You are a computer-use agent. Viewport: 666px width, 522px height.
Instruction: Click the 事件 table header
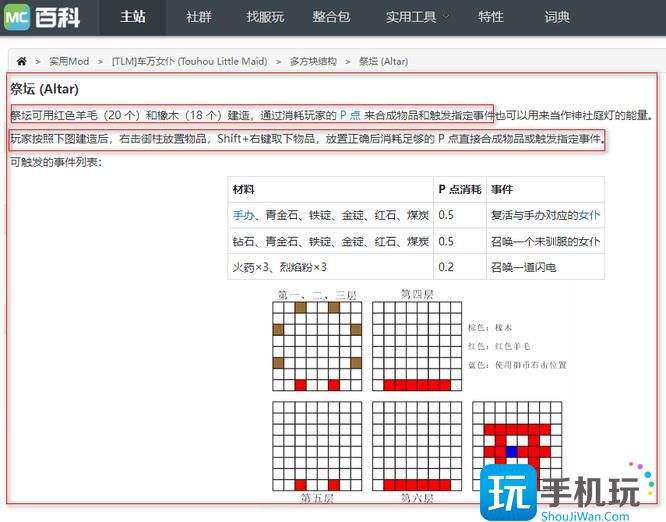[545, 189]
